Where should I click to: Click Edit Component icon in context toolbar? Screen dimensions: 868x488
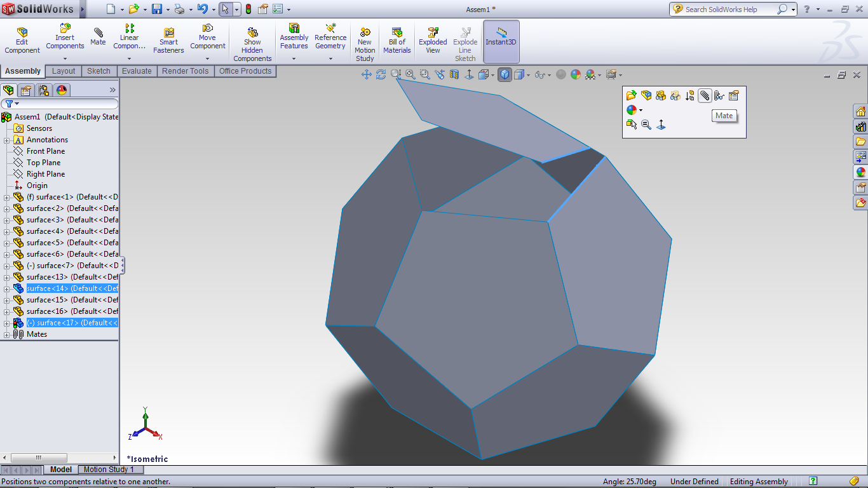646,95
